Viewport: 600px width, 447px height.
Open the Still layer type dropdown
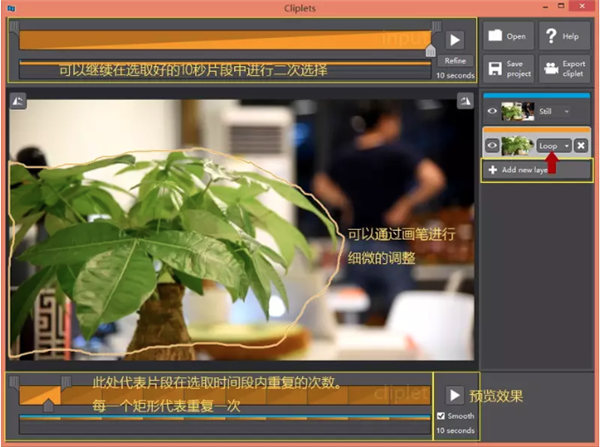tap(567, 112)
